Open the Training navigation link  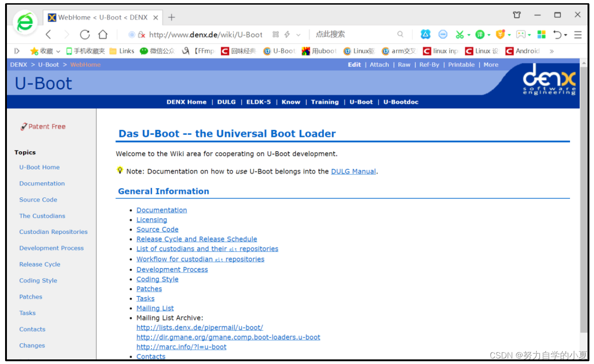coord(325,102)
